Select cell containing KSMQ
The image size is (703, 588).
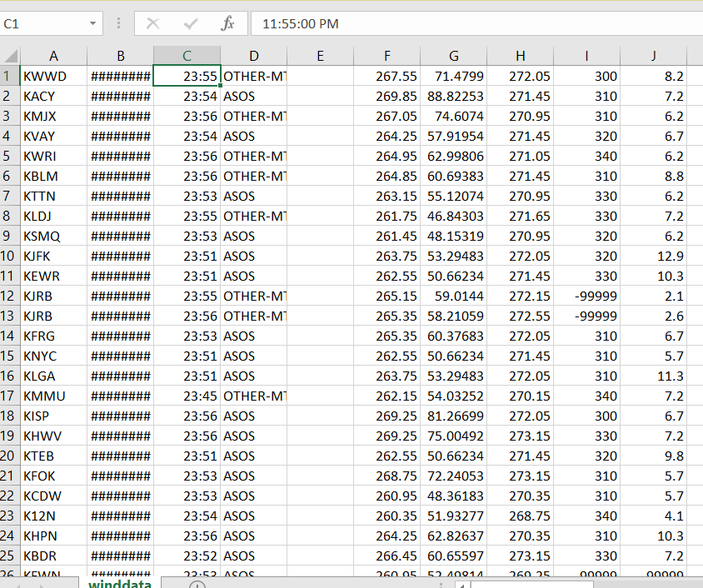click(54, 237)
